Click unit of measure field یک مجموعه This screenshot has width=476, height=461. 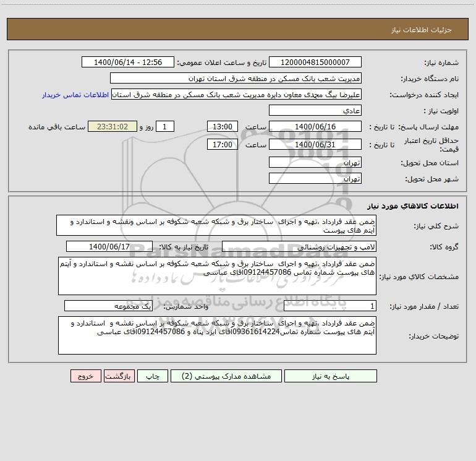pyautogui.click(x=108, y=306)
